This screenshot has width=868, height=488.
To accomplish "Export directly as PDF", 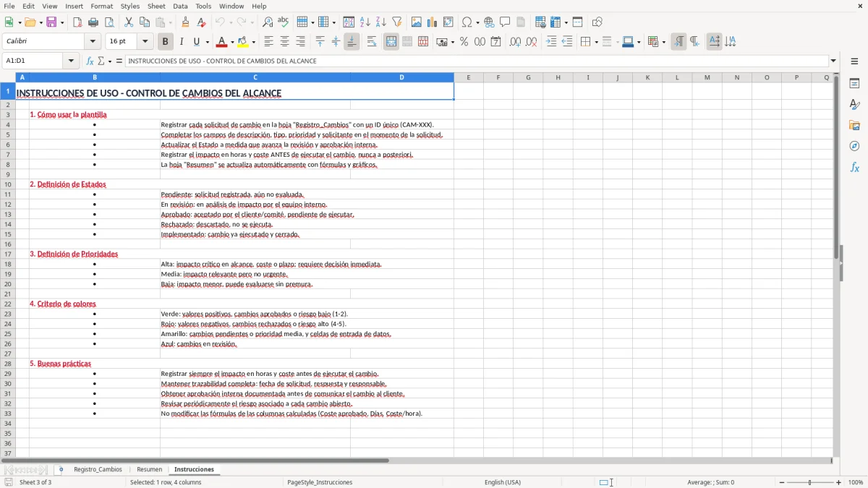I will 77,22.
